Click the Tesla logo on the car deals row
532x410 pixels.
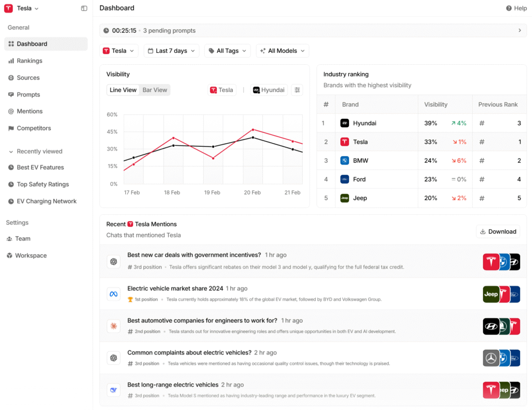[491, 262]
